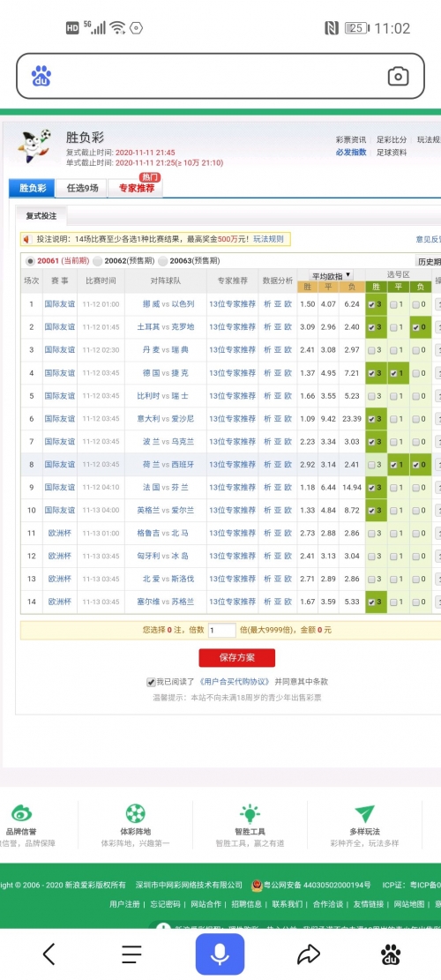Open the 欧 odds link for 德国 vs 捷克

pyautogui.click(x=288, y=373)
